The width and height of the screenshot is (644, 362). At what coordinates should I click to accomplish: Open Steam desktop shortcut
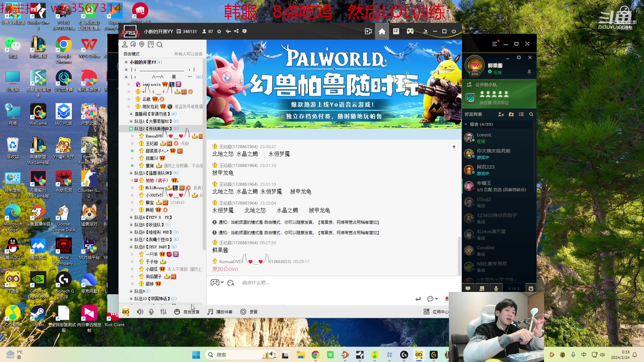[x=38, y=316]
